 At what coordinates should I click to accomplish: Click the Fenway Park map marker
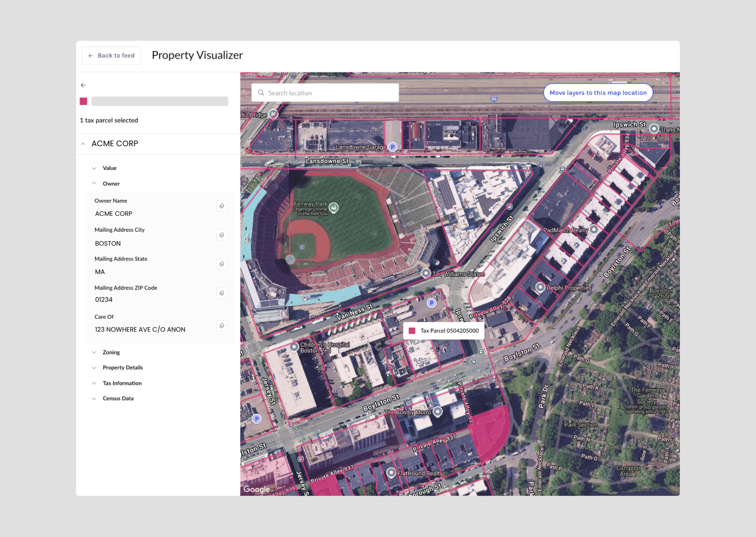click(334, 207)
